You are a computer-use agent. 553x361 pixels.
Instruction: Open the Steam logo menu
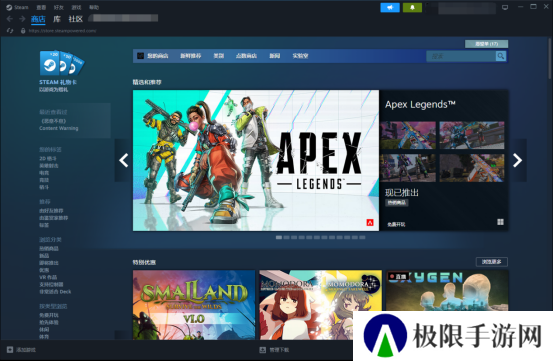click(9, 7)
